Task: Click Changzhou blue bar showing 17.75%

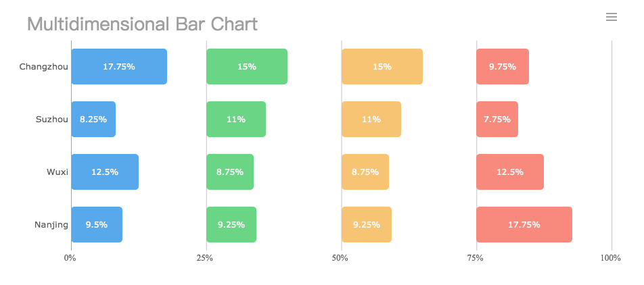Action: coord(119,67)
